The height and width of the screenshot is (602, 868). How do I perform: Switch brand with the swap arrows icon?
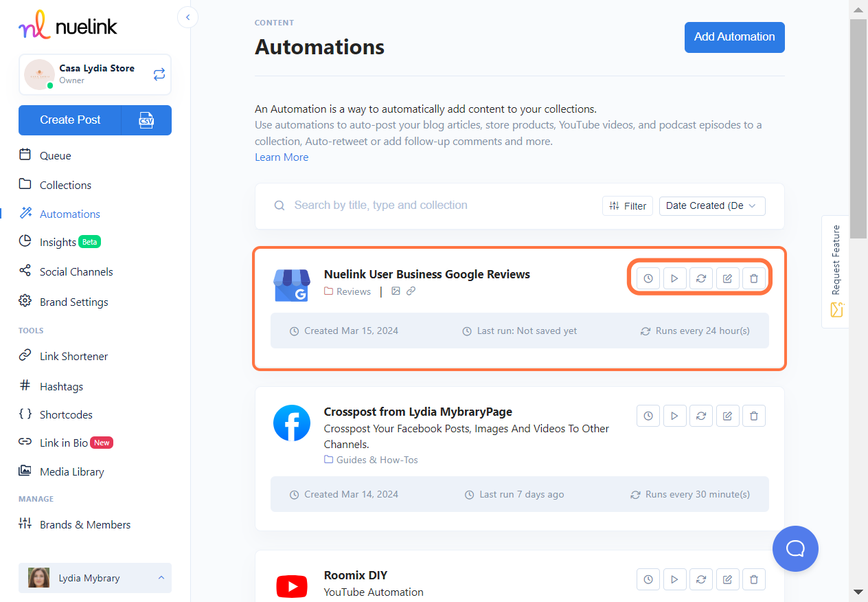click(159, 74)
